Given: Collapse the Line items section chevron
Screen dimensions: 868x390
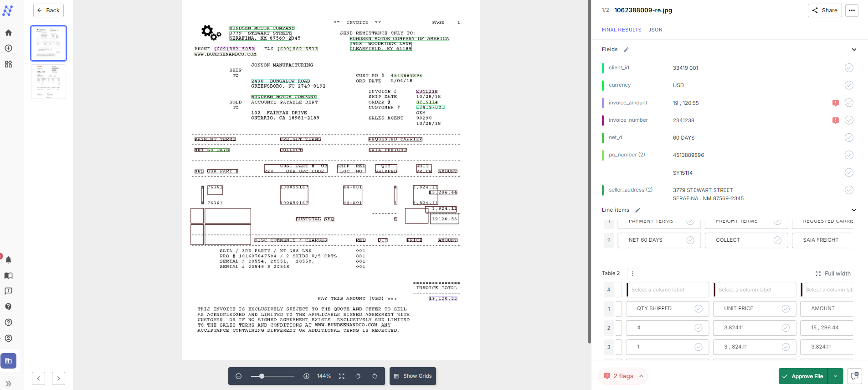Looking at the screenshot, I should click(854, 210).
